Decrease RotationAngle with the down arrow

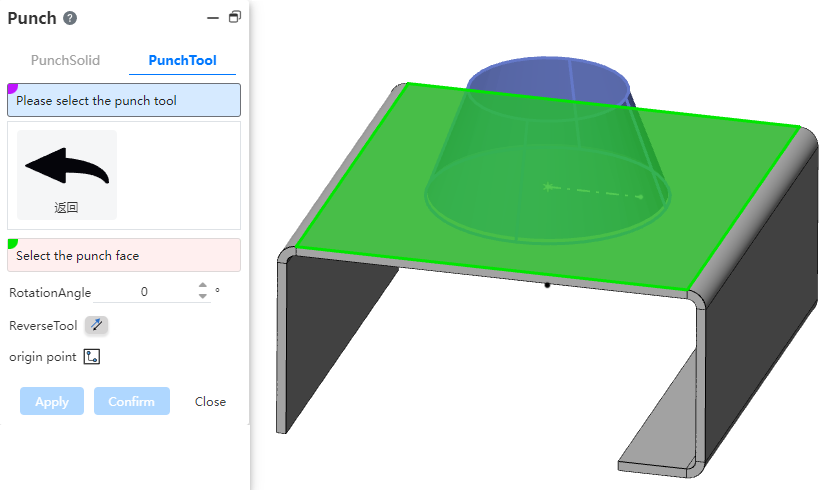click(202, 296)
